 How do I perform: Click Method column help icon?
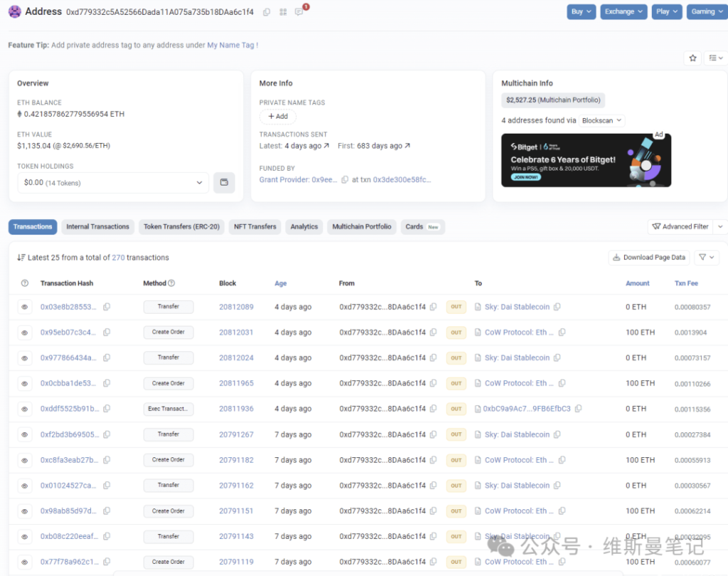(171, 283)
